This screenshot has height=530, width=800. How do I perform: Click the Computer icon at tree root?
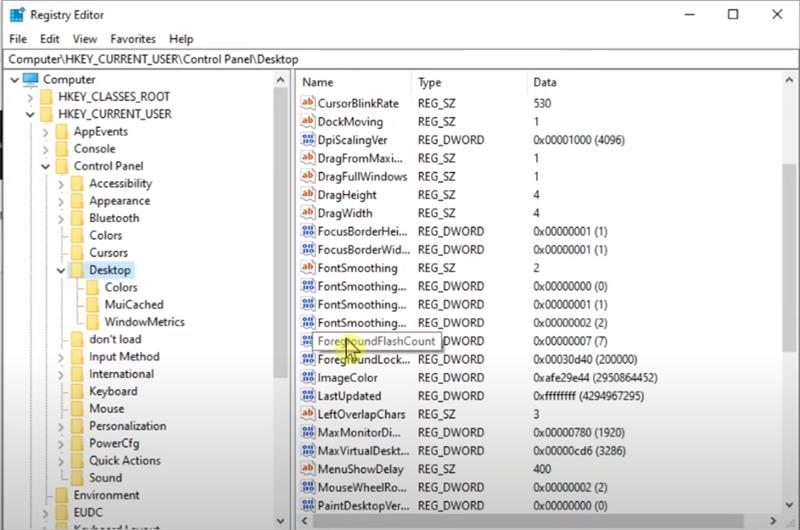[31, 79]
